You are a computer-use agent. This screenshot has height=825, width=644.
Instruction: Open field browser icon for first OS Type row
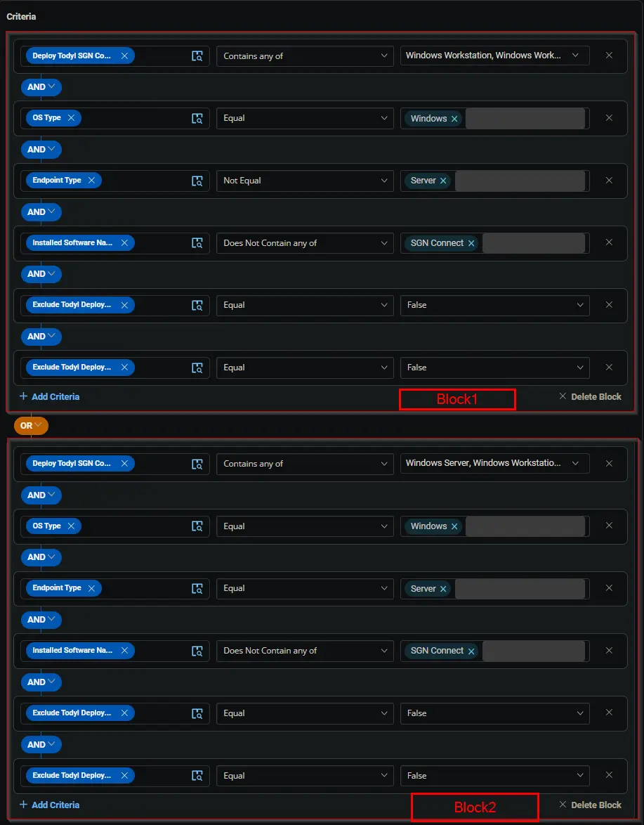point(197,118)
